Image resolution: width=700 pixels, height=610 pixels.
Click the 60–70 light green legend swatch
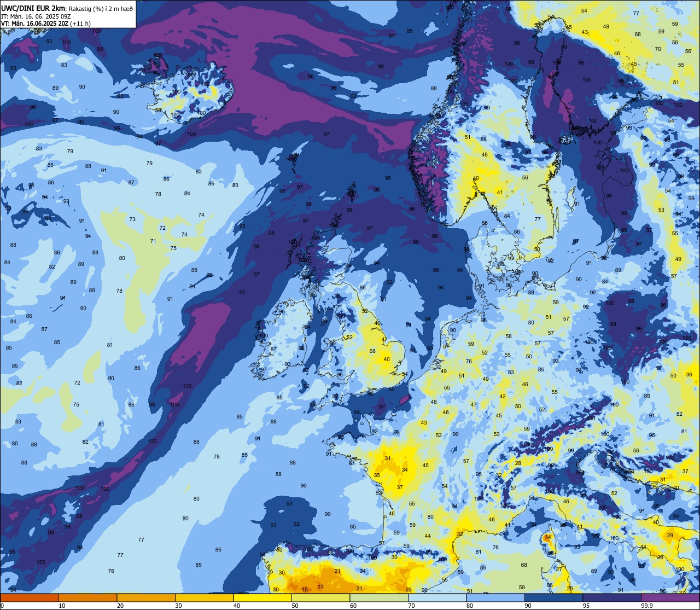pyautogui.click(x=379, y=597)
